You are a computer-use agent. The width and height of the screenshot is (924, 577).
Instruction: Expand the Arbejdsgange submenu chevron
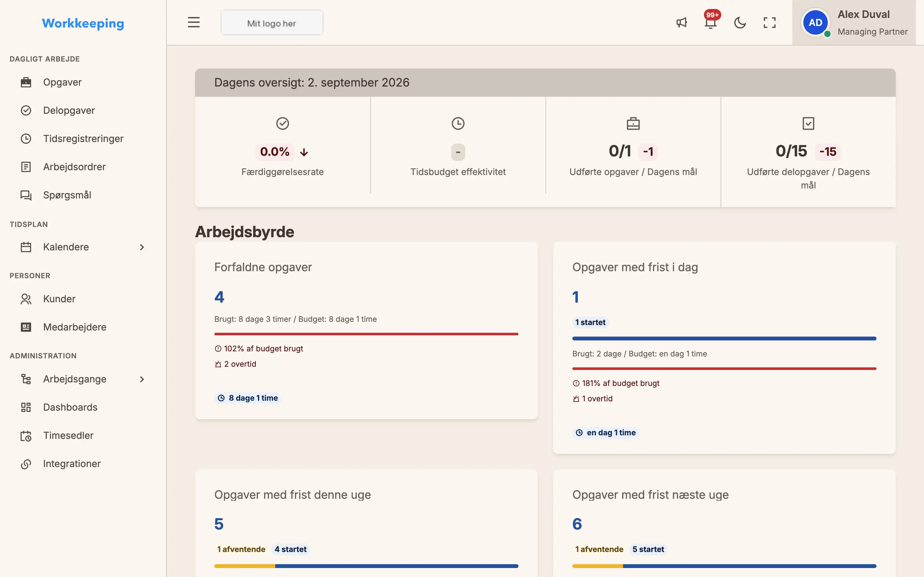tap(142, 379)
